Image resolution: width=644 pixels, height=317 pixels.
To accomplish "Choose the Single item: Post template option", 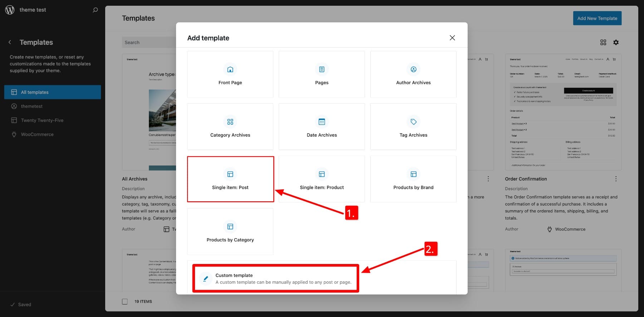I will (230, 179).
